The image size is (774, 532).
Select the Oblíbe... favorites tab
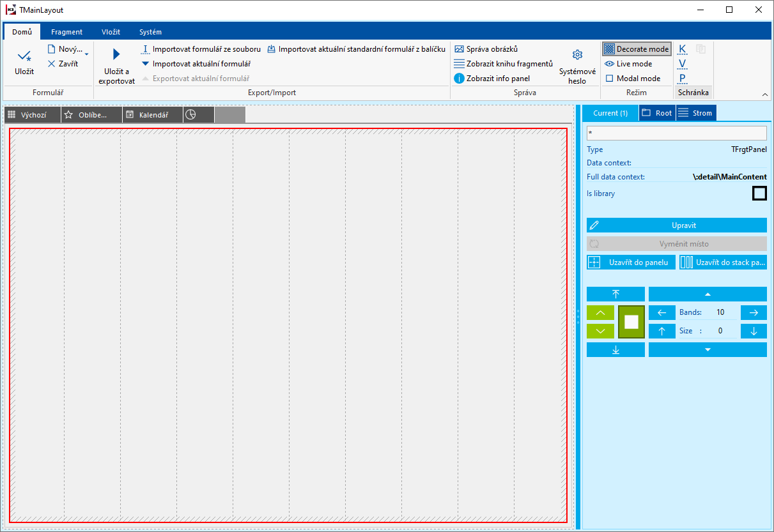tap(91, 115)
